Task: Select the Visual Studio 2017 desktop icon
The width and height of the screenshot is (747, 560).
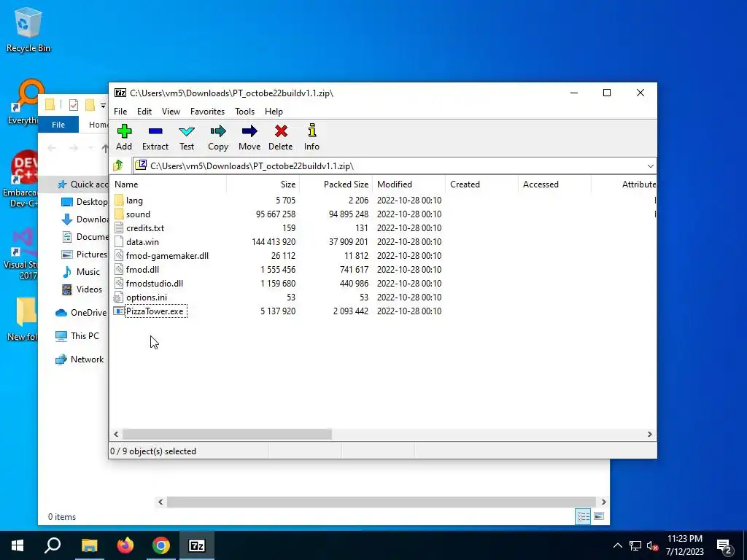Action: [24, 242]
